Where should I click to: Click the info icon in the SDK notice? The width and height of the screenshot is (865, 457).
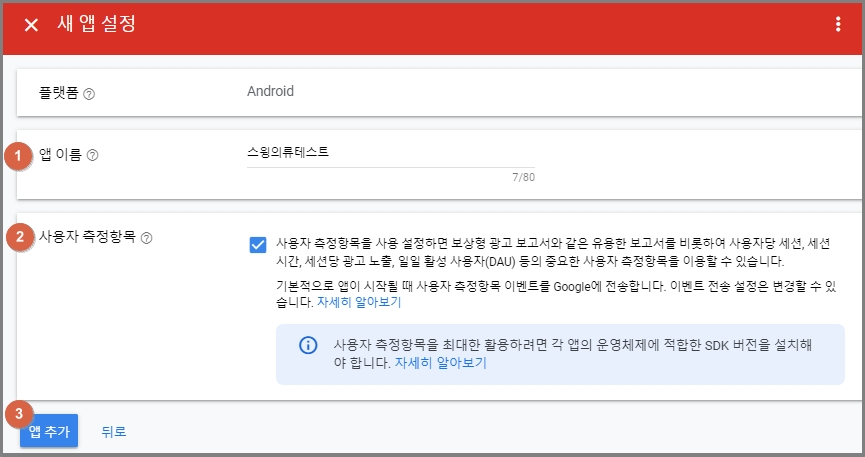[x=308, y=345]
